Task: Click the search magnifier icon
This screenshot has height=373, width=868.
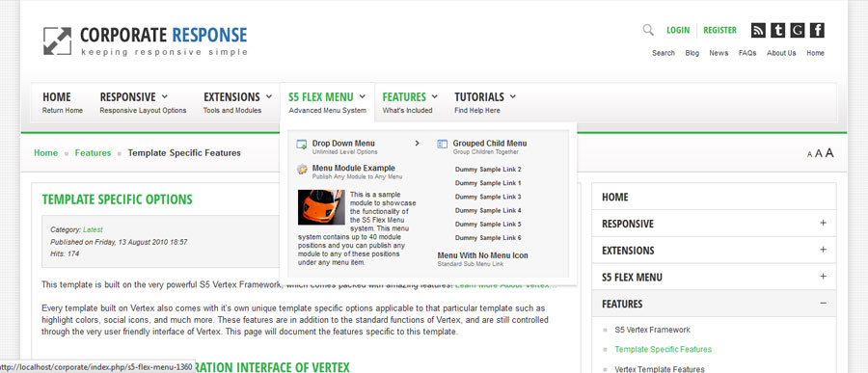Action: [x=648, y=30]
